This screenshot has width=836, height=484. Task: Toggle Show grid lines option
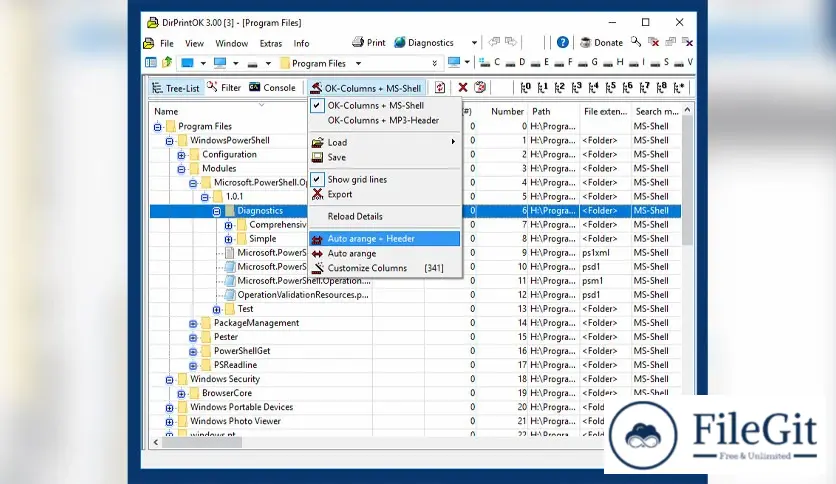tap(384, 180)
